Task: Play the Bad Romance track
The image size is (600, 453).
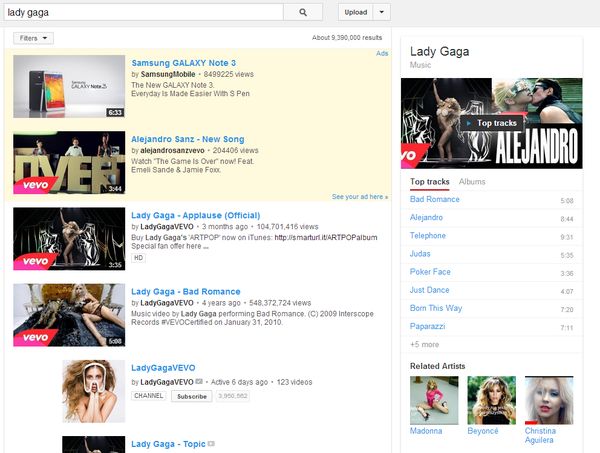Action: pyautogui.click(x=491, y=200)
